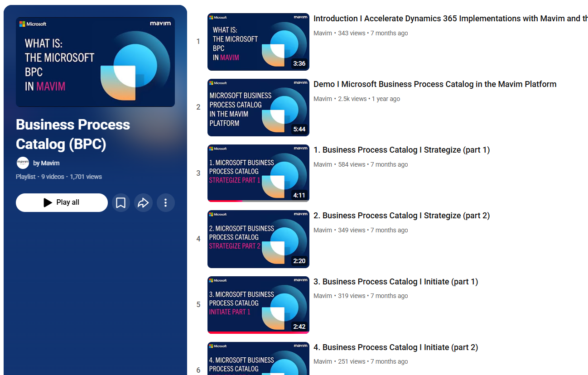588x375 pixels.
Task: Click Mavim channel name under the Demo video
Action: click(323, 99)
